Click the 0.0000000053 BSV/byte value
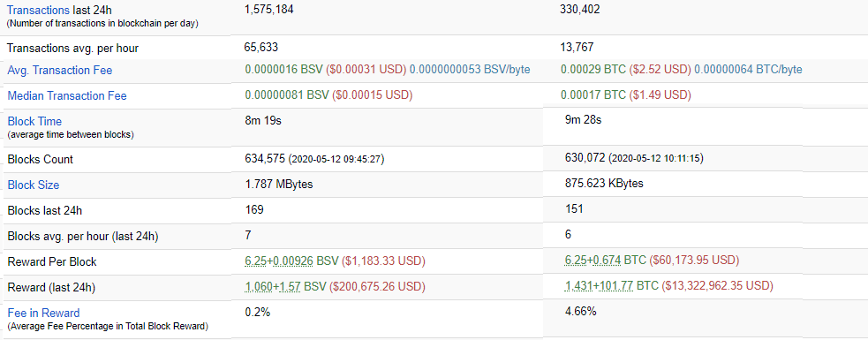 tap(470, 70)
